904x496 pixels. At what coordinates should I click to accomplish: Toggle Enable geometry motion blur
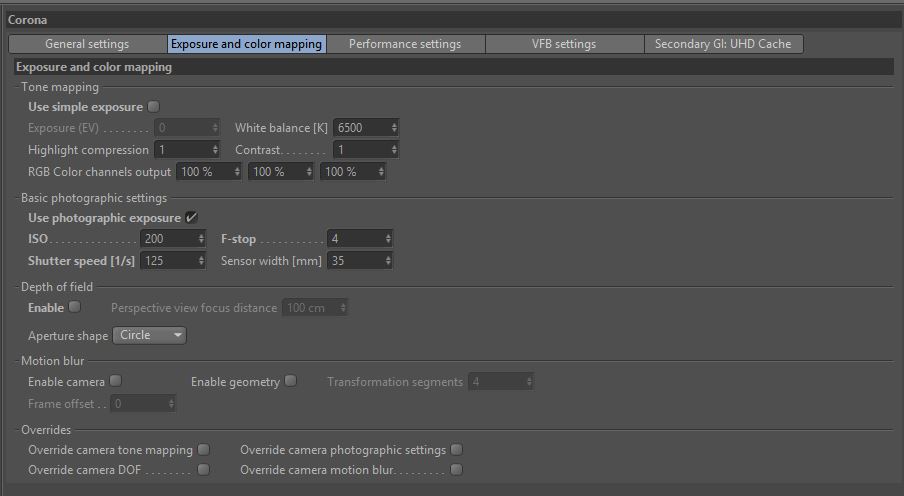tap(290, 381)
